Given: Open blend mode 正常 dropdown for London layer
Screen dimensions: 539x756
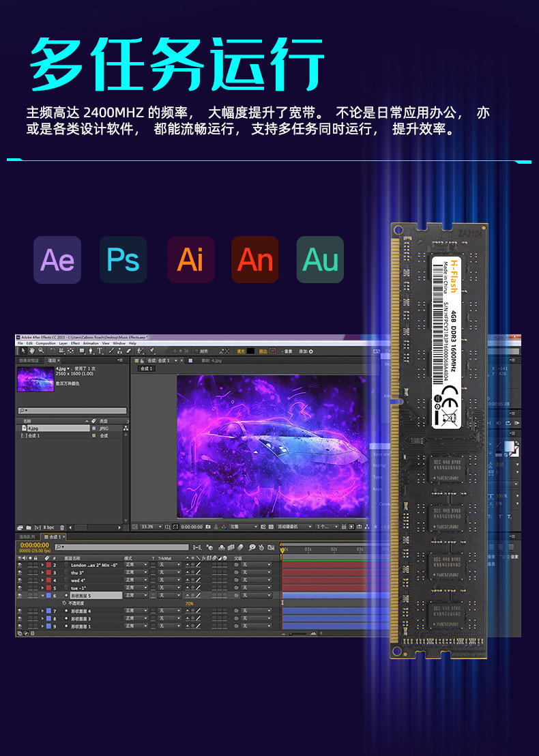Looking at the screenshot, I should click(x=136, y=564).
